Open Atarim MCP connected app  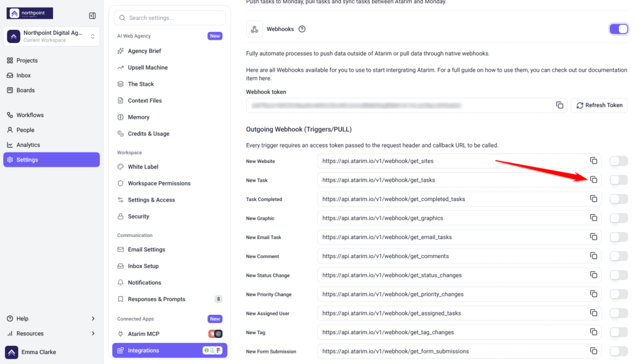click(x=144, y=334)
